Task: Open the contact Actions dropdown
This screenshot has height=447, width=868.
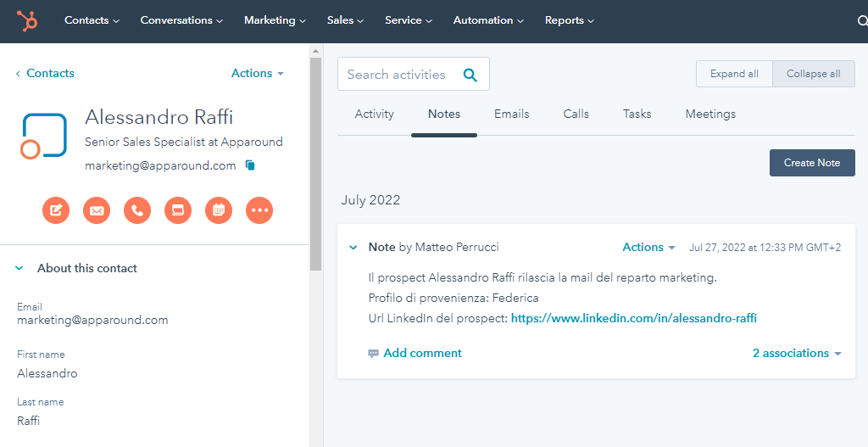Action: (258, 74)
